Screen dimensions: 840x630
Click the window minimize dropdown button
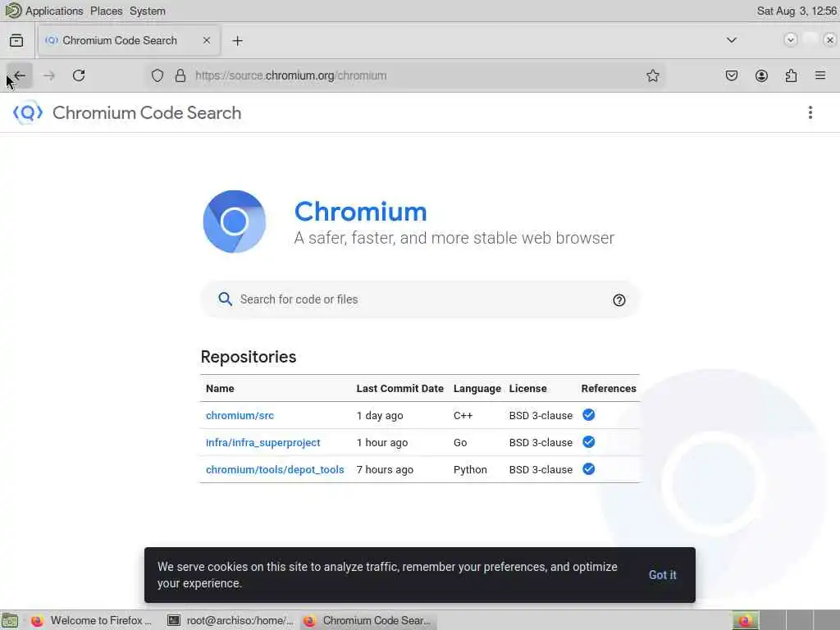[790, 39]
